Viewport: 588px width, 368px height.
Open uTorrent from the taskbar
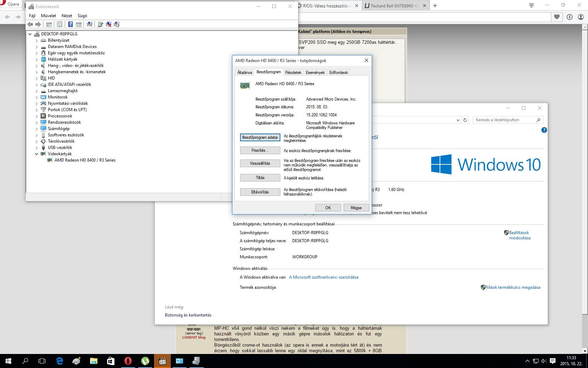145,361
